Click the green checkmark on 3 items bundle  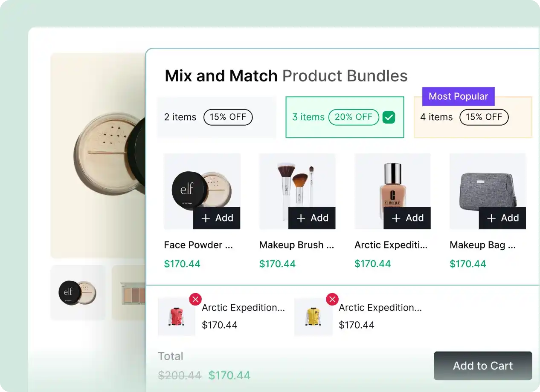[x=389, y=117]
